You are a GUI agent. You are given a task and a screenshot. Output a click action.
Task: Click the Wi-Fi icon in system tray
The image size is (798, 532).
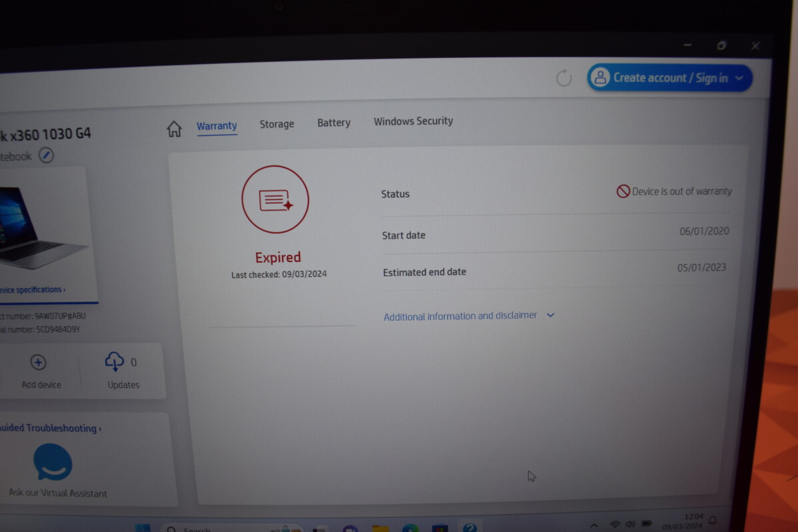(x=615, y=524)
